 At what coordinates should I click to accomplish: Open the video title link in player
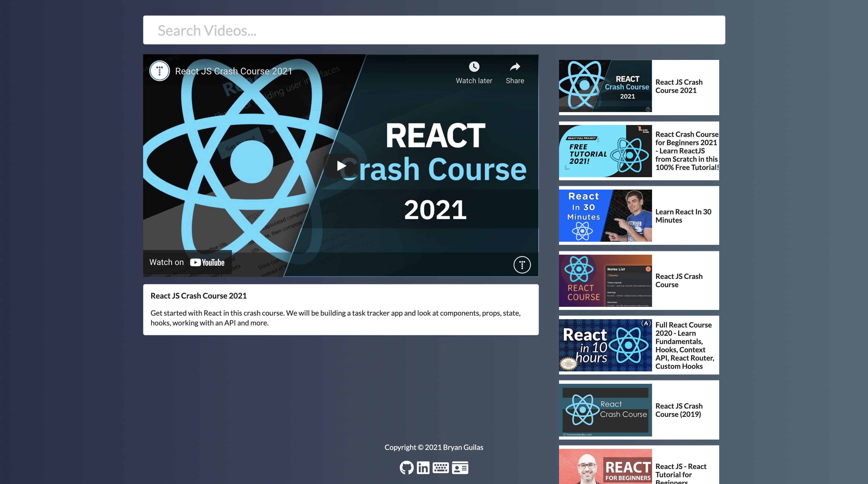tap(233, 71)
